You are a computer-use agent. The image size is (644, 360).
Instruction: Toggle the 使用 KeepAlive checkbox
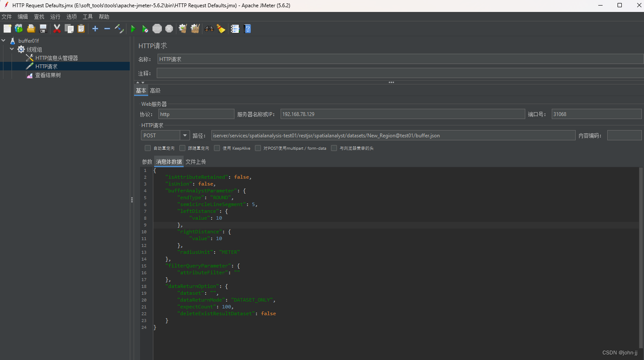(217, 148)
